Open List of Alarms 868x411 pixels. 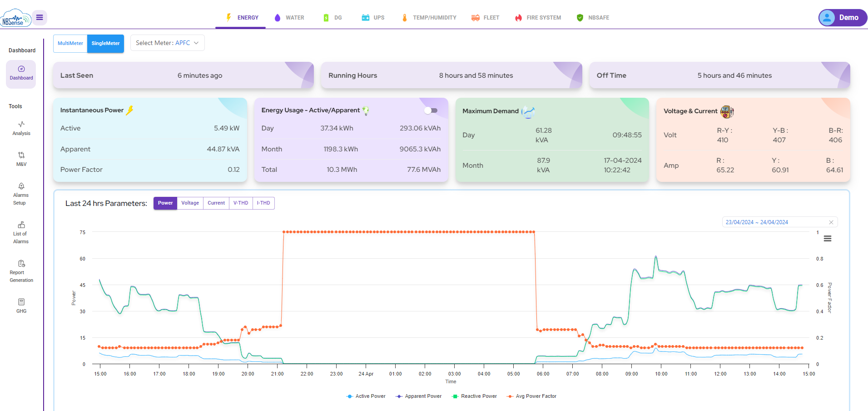[21, 233]
